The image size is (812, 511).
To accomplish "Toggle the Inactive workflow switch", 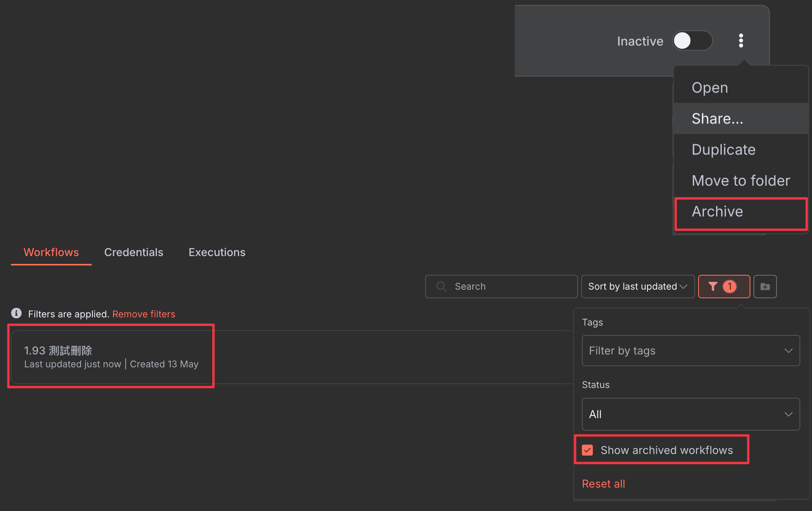I will [x=692, y=41].
